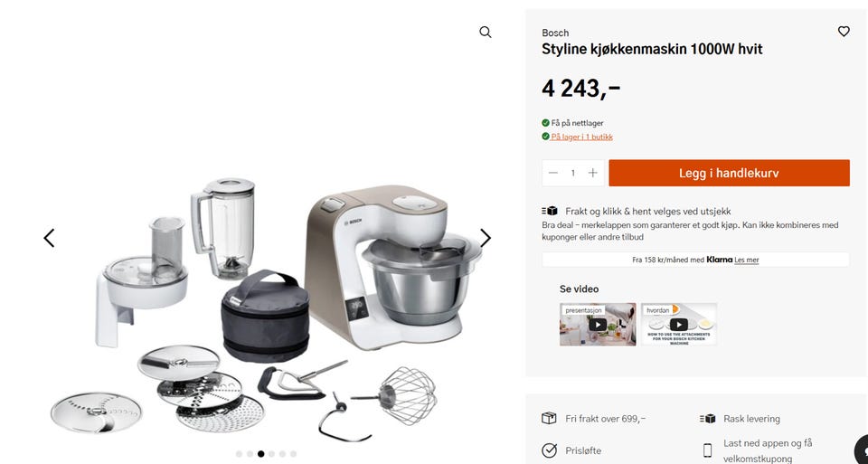Click the Fri frakt box icon

[549, 418]
